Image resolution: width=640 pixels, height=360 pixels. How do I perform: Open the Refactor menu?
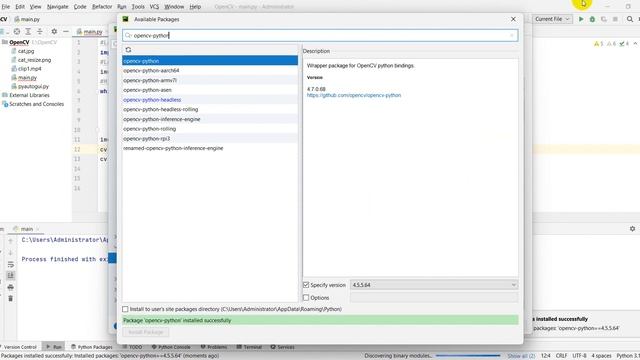pyautogui.click(x=102, y=7)
